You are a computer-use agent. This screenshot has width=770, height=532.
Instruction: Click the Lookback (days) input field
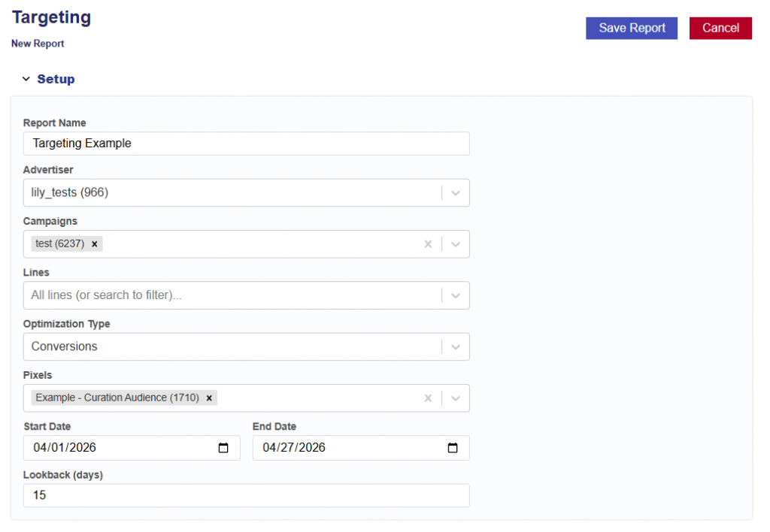tap(246, 496)
